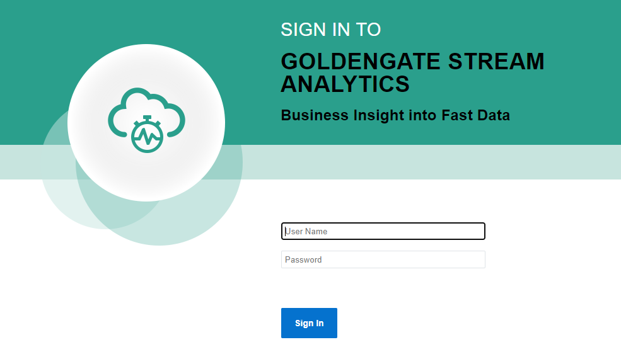Click the "SIGN IN TO" heading

click(x=330, y=30)
